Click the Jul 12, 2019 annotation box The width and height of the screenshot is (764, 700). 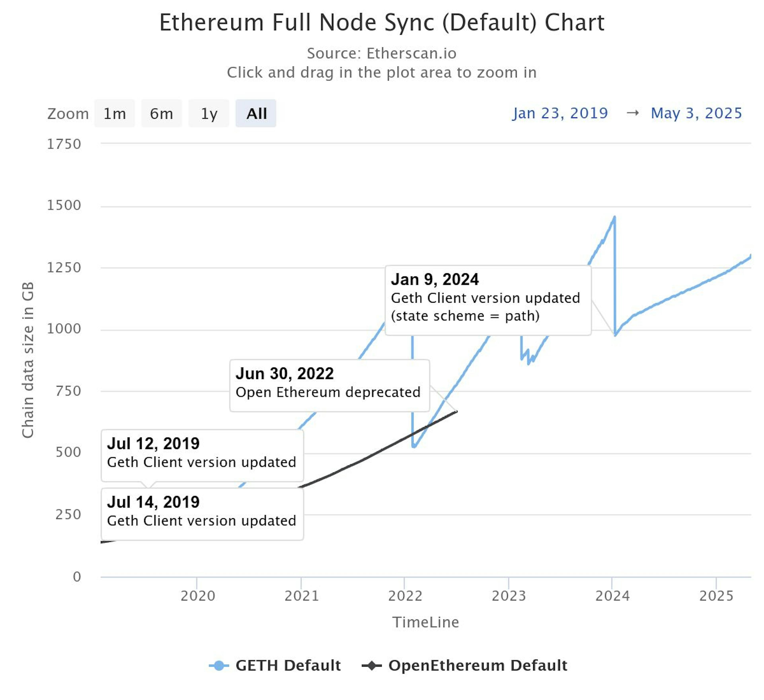[202, 455]
